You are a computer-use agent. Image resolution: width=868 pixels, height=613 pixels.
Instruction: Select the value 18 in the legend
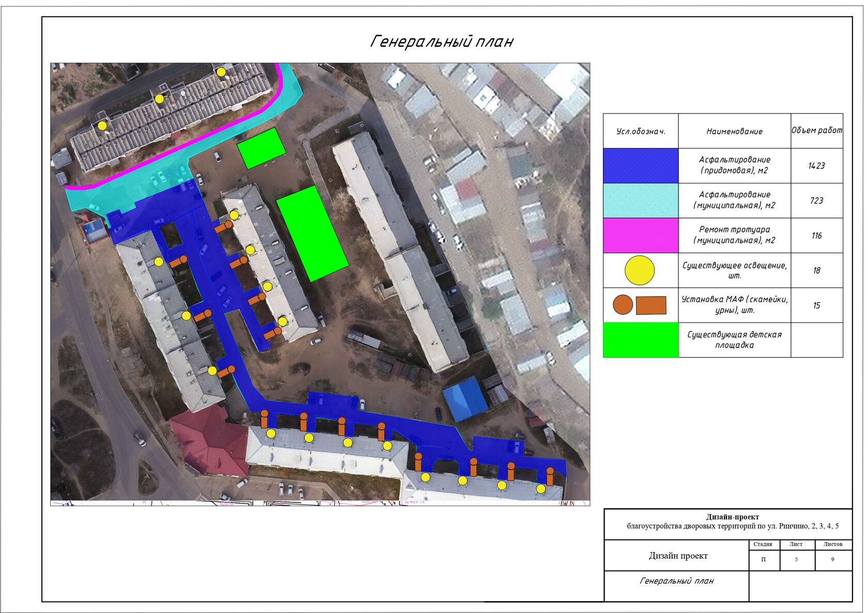(x=816, y=270)
